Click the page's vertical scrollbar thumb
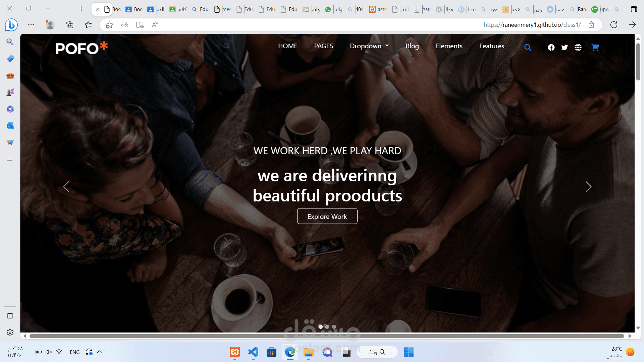The width and height of the screenshot is (644, 362). click(x=638, y=61)
